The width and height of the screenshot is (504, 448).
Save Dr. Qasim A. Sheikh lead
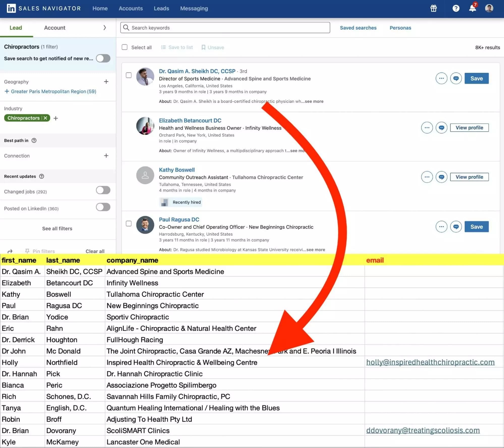pyautogui.click(x=476, y=78)
